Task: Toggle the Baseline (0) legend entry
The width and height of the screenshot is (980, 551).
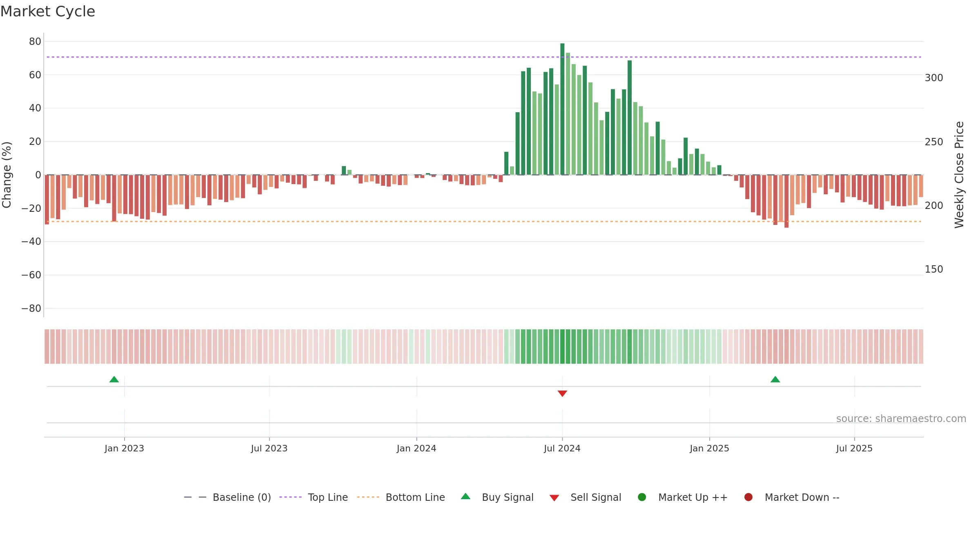Action: coord(227,497)
